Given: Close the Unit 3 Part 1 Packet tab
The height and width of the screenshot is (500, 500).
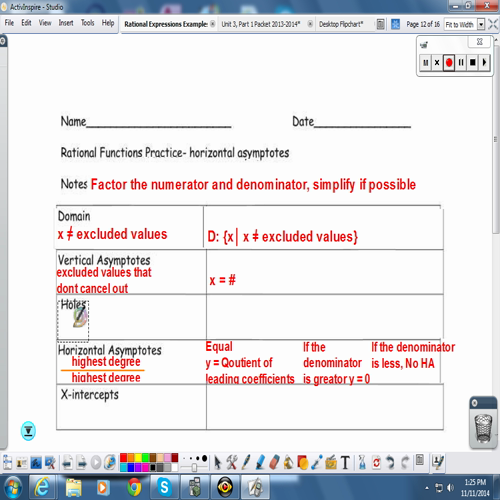Looking at the screenshot, I should (x=310, y=24).
